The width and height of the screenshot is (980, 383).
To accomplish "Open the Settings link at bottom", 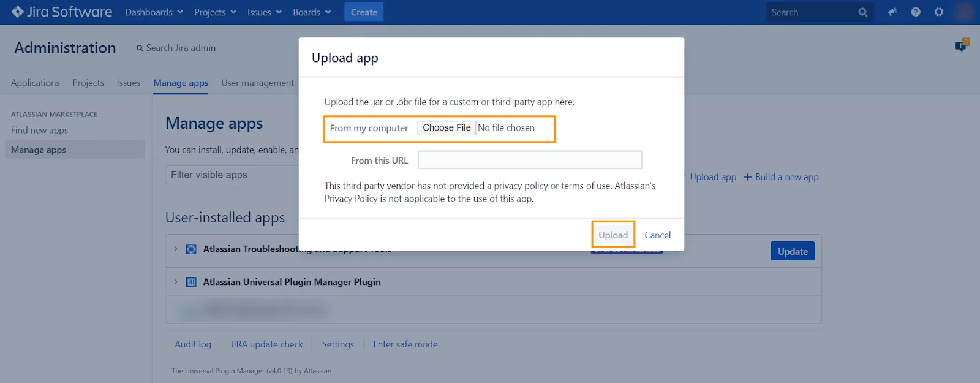I will click(338, 344).
